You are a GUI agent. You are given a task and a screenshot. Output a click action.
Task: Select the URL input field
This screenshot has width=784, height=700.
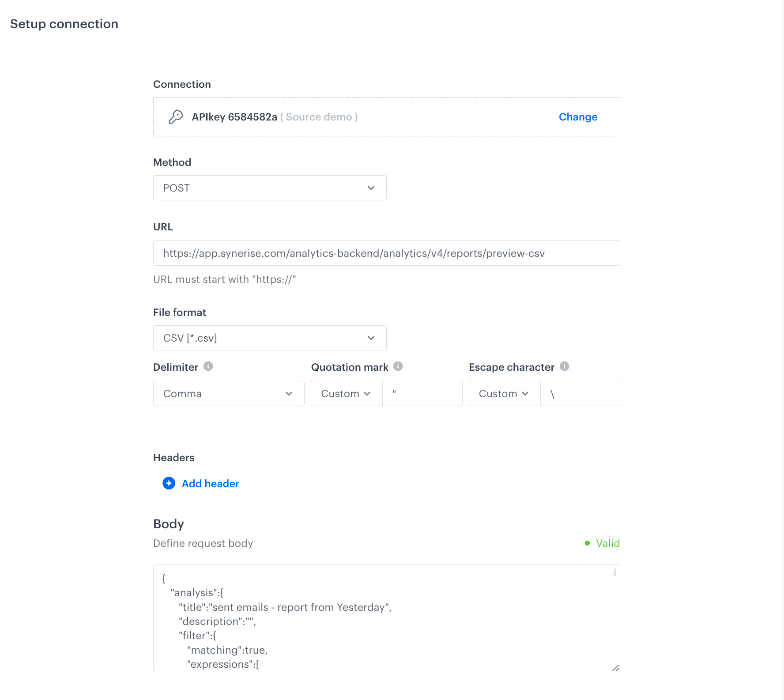(386, 253)
